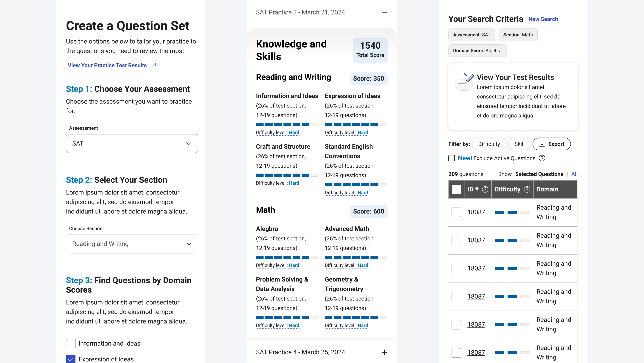Image resolution: width=644 pixels, height=363 pixels.
Task: Click the help icon beside Exclude Active Questions
Action: coord(542,158)
